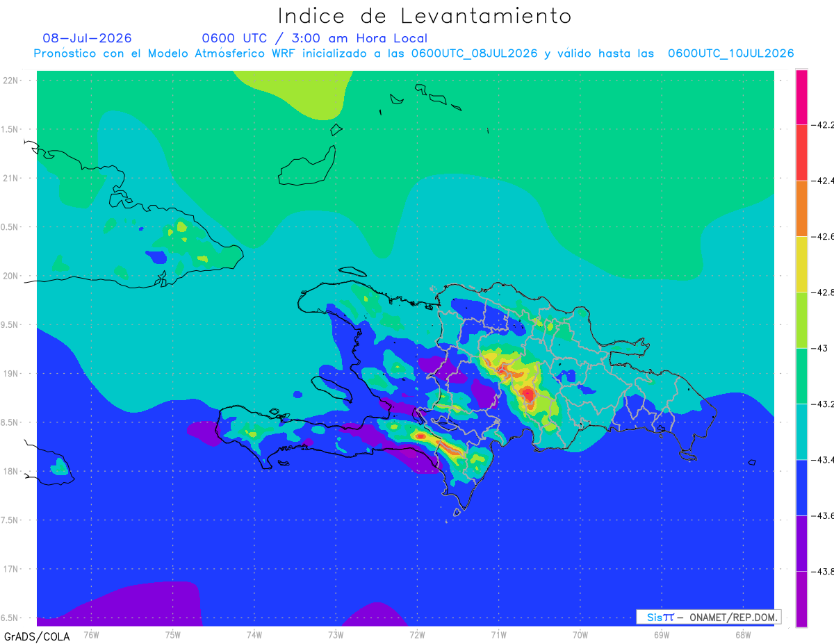The width and height of the screenshot is (834, 644).
Task: Click the '70W' longitude label
Action: [580, 634]
